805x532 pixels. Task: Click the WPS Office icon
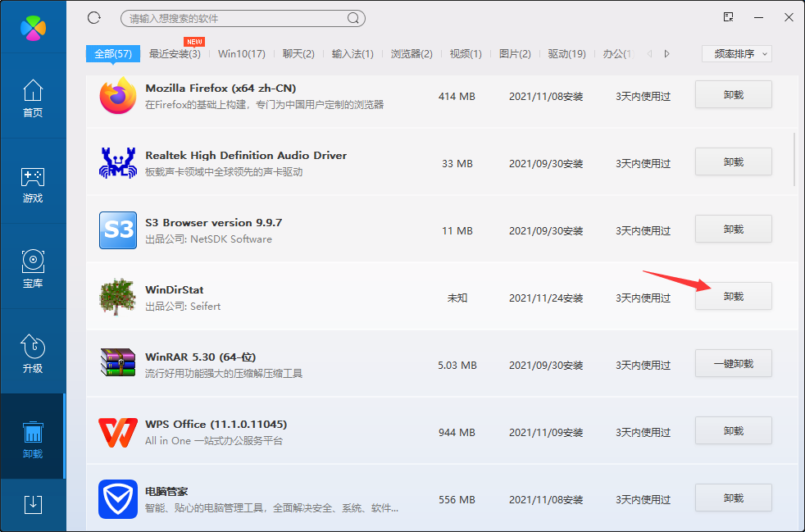click(118, 432)
